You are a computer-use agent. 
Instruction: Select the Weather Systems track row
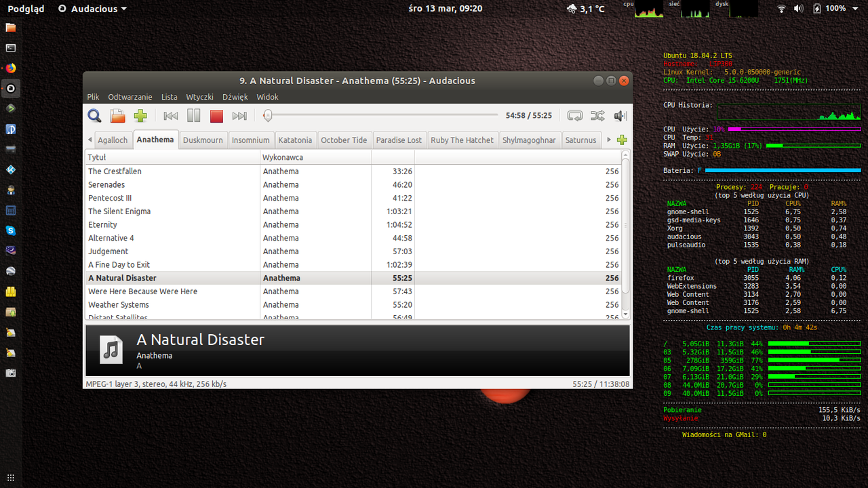353,305
